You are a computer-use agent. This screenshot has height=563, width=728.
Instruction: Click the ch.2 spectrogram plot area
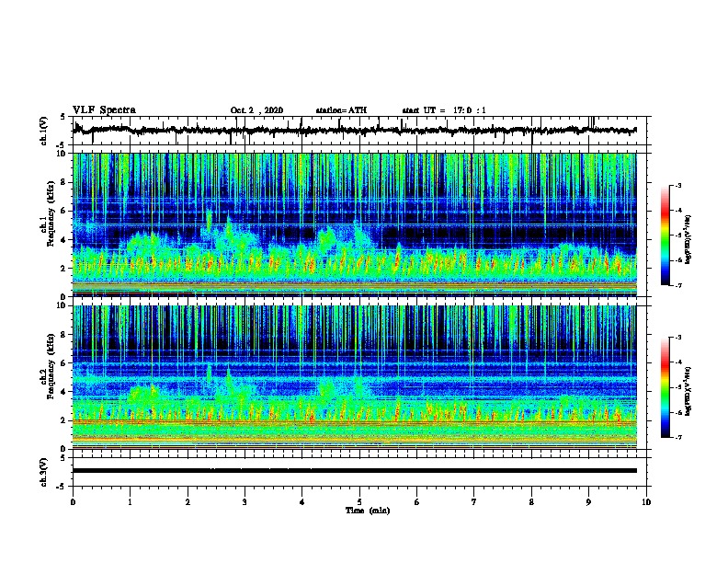point(355,377)
